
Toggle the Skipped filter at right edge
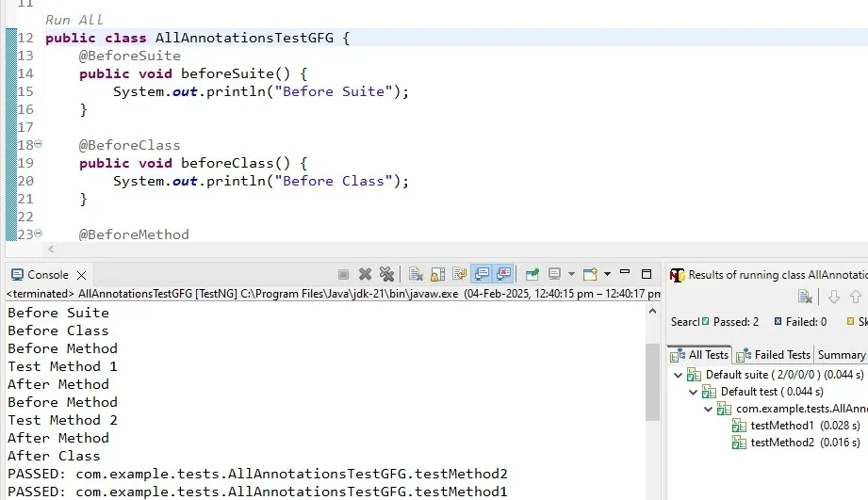tap(857, 322)
